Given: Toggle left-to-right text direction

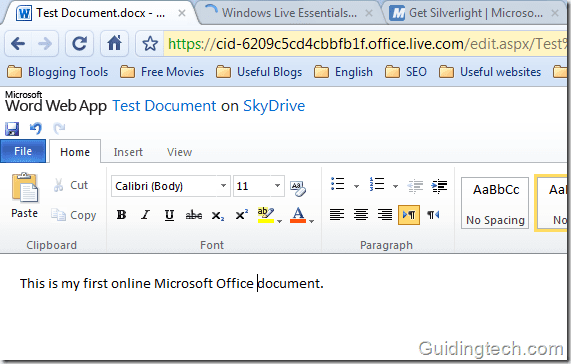Looking at the screenshot, I should click(x=409, y=215).
